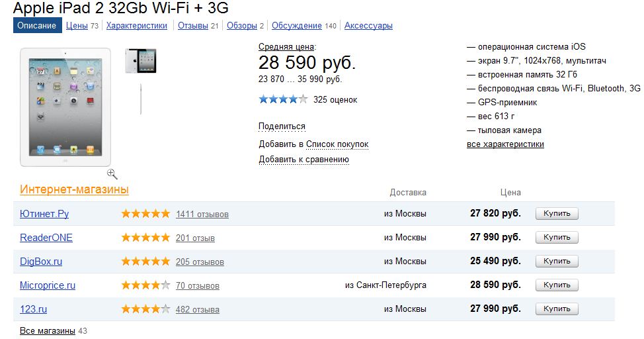This screenshot has width=644, height=339.
Task: Click Добавить к сравнению link
Action: coord(303,160)
